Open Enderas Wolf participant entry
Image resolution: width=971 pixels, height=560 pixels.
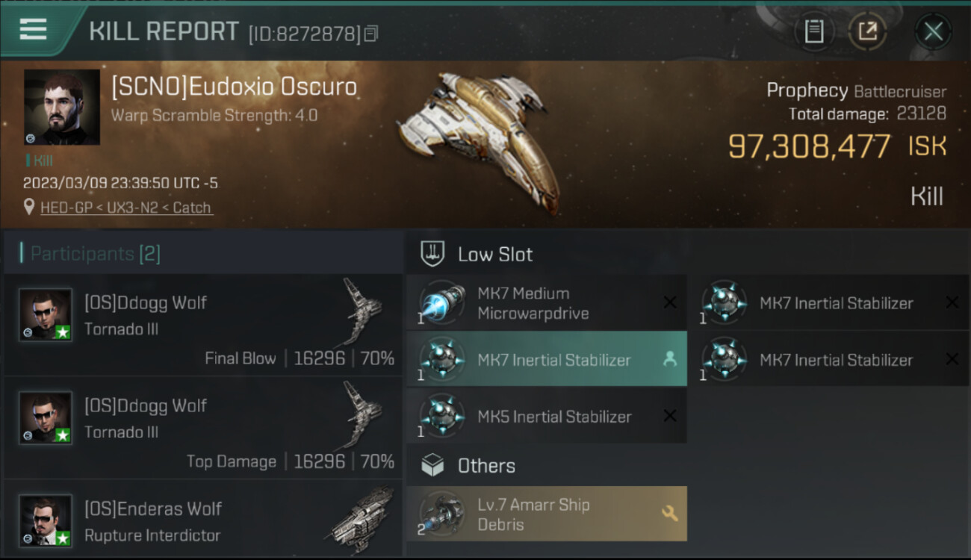202,521
